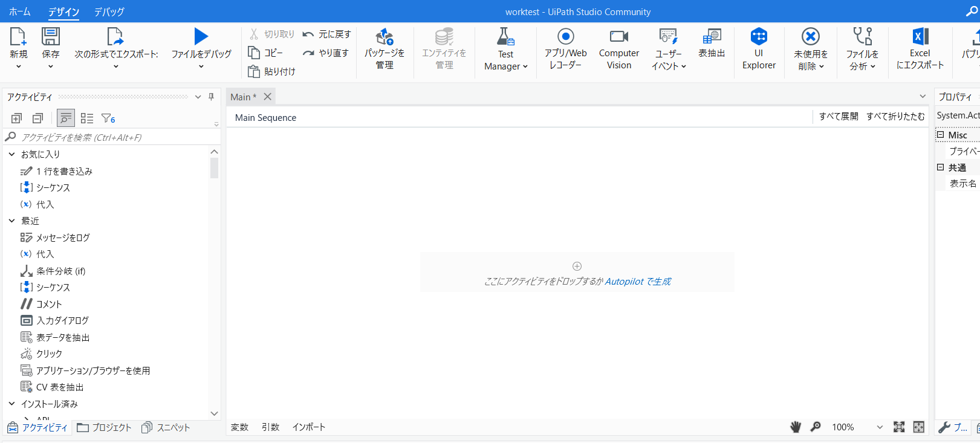Collapse Misc property section

[x=940, y=135]
